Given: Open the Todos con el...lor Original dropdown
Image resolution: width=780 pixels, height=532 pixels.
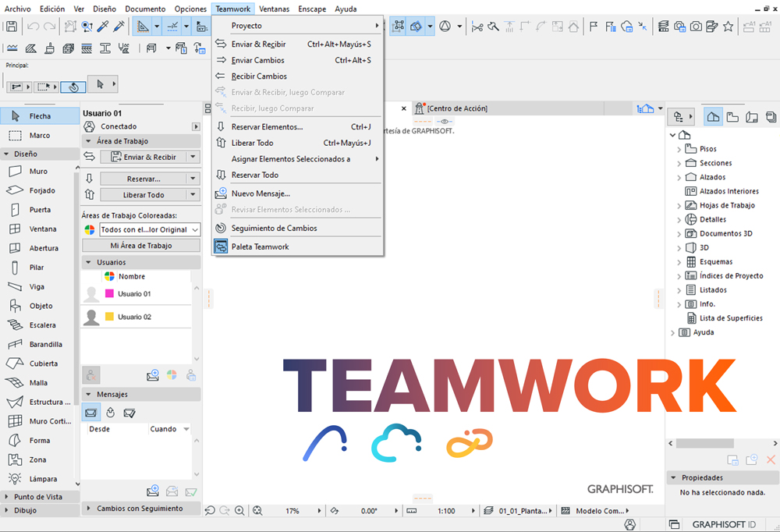Looking at the screenshot, I should click(149, 229).
